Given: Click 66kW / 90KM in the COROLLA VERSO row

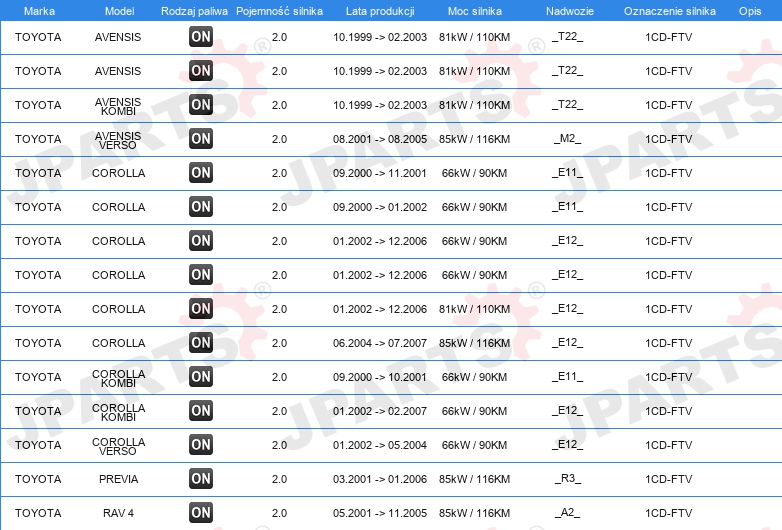Looking at the screenshot, I should pos(474,445).
